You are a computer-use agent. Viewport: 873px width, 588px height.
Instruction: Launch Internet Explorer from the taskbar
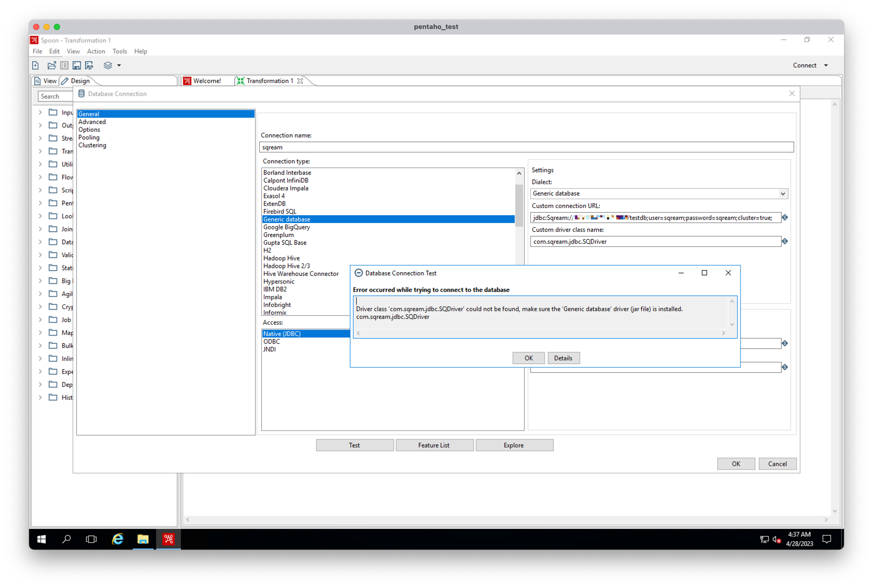(x=117, y=539)
